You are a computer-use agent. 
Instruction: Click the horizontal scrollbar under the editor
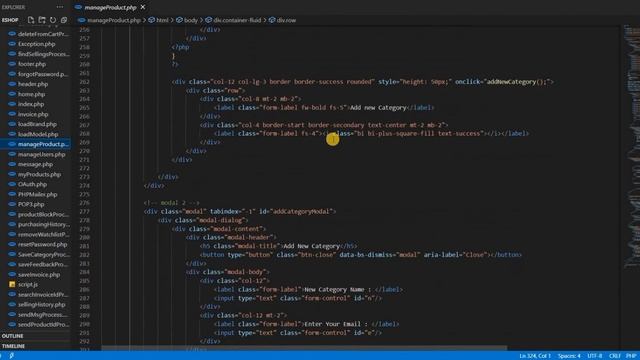(304, 348)
